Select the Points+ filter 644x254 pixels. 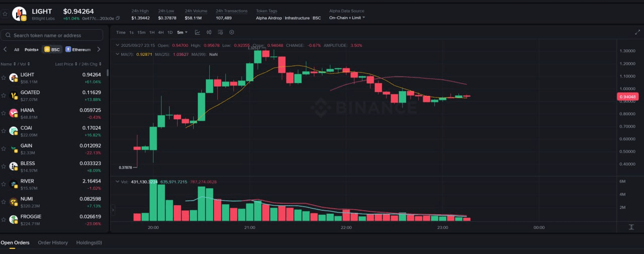pos(32,49)
